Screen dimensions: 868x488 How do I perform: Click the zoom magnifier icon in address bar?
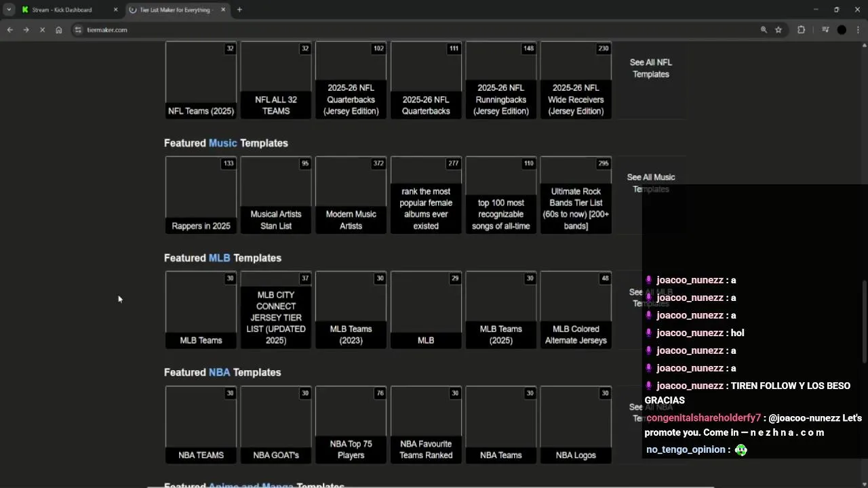[x=764, y=30]
